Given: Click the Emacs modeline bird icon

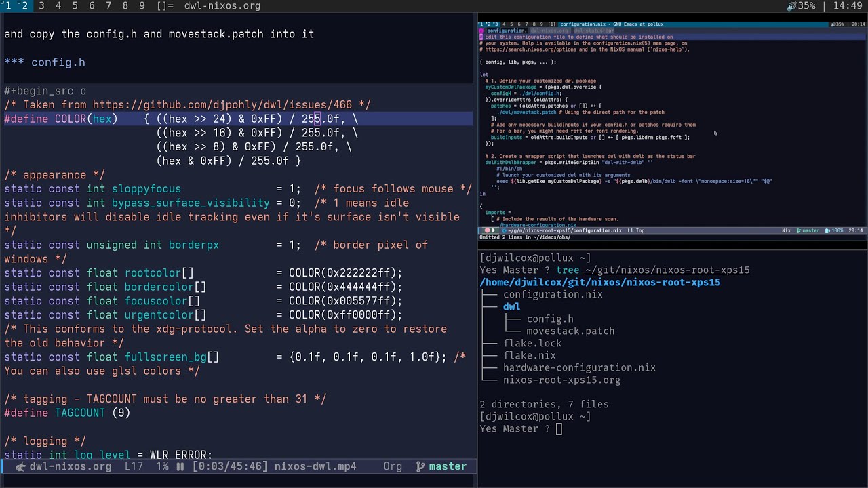Looking at the screenshot, I should pos(20,466).
